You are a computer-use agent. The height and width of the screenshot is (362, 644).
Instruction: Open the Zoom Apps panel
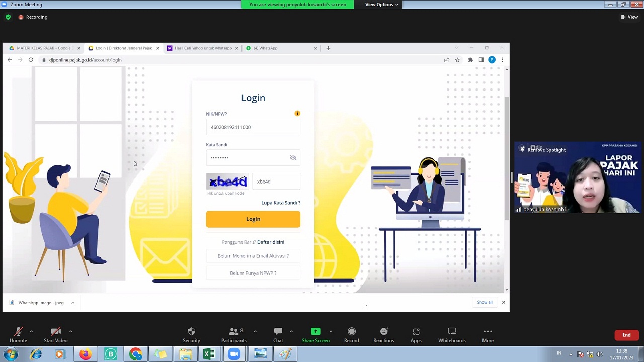416,335
